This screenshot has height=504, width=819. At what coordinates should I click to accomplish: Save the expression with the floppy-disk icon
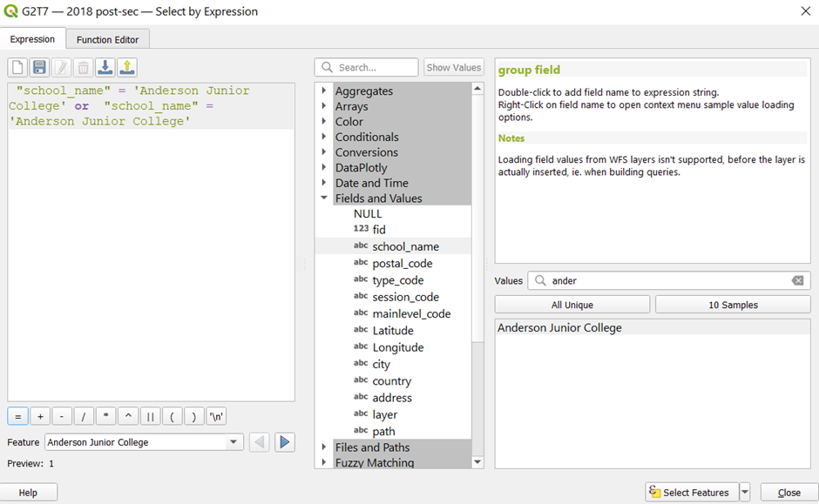pos(39,68)
